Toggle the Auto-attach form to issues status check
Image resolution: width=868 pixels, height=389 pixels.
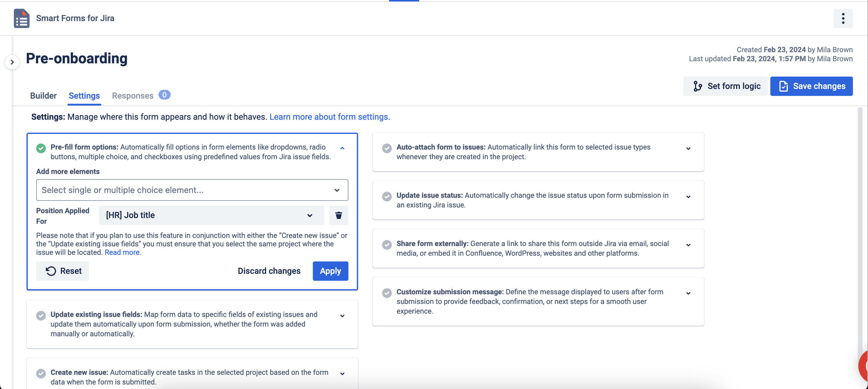[x=387, y=148]
